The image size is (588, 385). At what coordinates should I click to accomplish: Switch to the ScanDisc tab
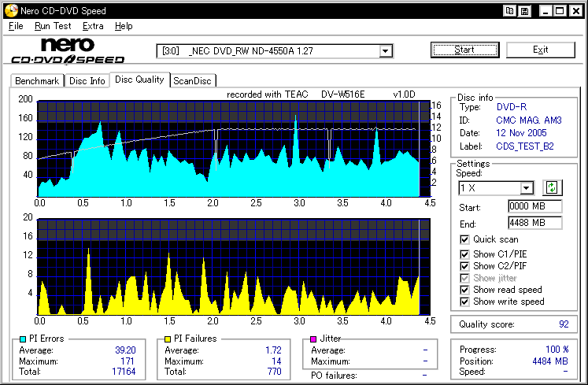pos(192,80)
